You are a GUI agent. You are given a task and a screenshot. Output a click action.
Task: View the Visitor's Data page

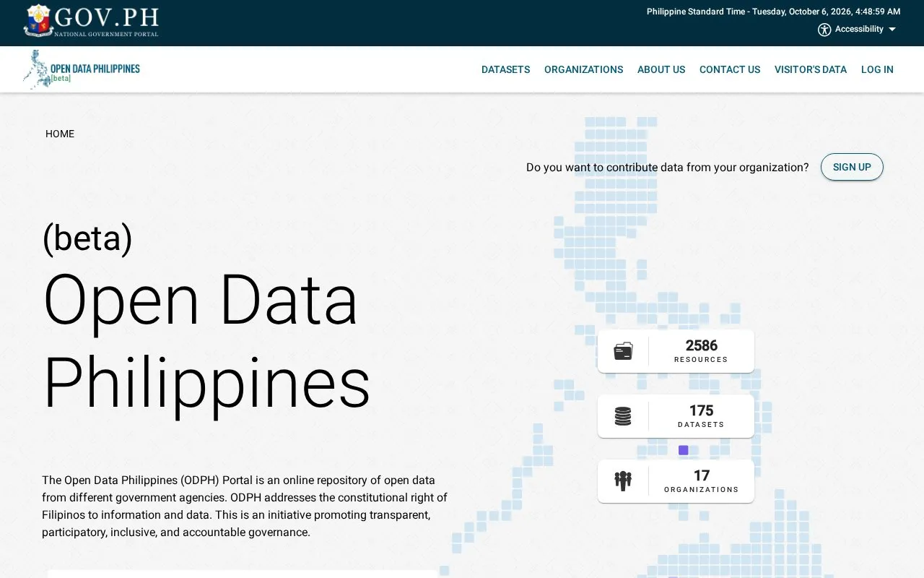[x=811, y=69]
